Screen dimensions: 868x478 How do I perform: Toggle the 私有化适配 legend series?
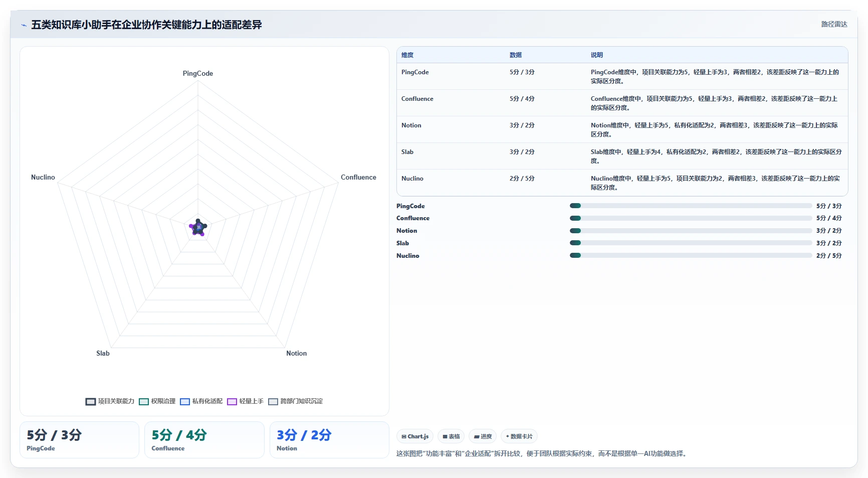point(201,401)
